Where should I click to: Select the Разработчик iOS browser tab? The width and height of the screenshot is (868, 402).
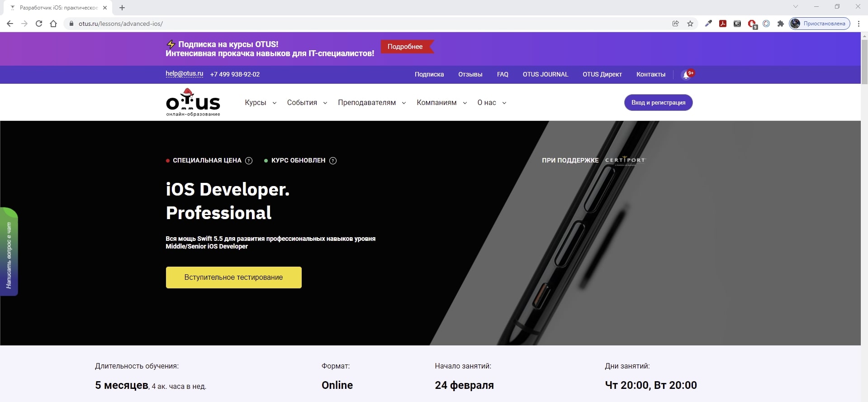59,8
